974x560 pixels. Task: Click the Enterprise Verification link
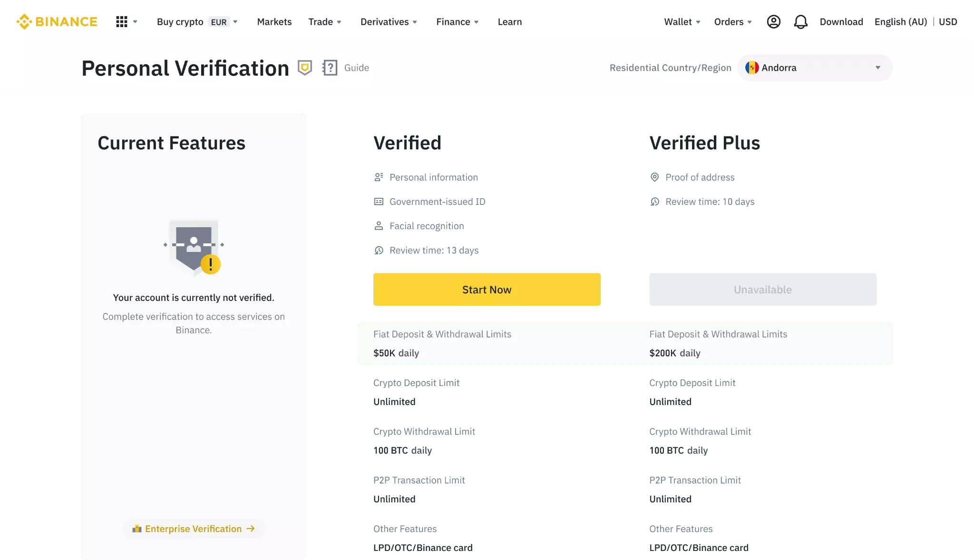click(x=194, y=529)
